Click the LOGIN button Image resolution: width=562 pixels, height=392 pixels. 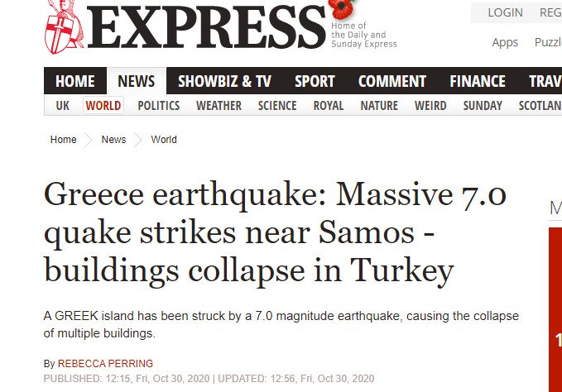[x=505, y=12]
